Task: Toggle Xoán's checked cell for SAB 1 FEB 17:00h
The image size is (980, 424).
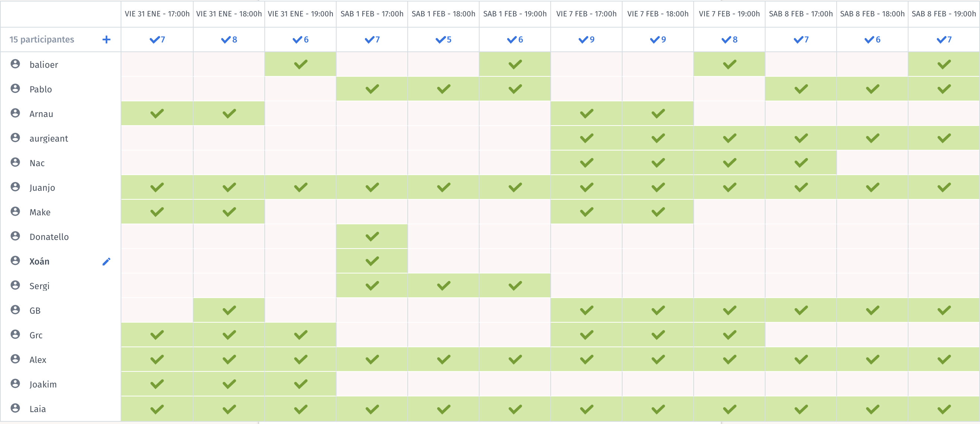Action: 372,261
